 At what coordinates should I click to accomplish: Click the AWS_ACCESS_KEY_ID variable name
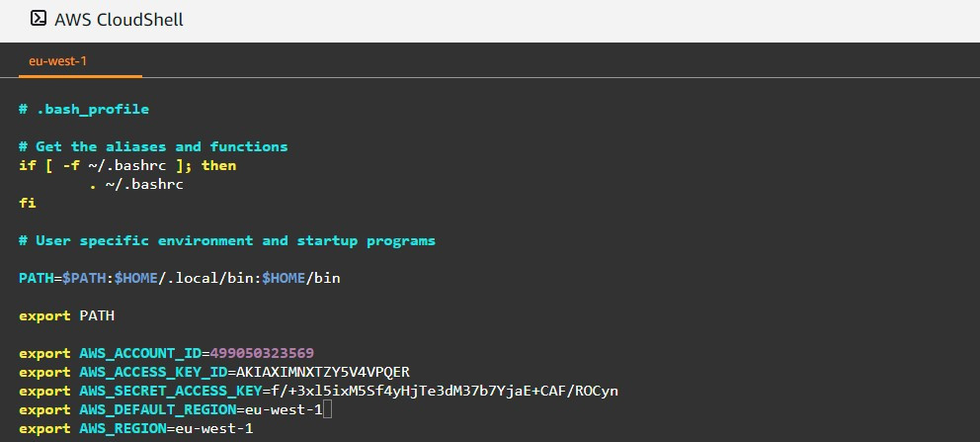click(x=153, y=372)
